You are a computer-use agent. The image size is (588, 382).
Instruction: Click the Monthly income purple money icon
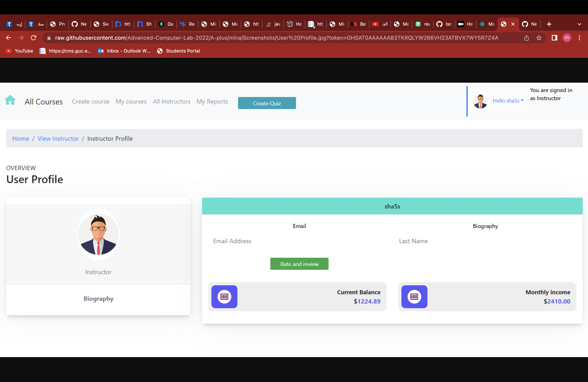coord(414,297)
